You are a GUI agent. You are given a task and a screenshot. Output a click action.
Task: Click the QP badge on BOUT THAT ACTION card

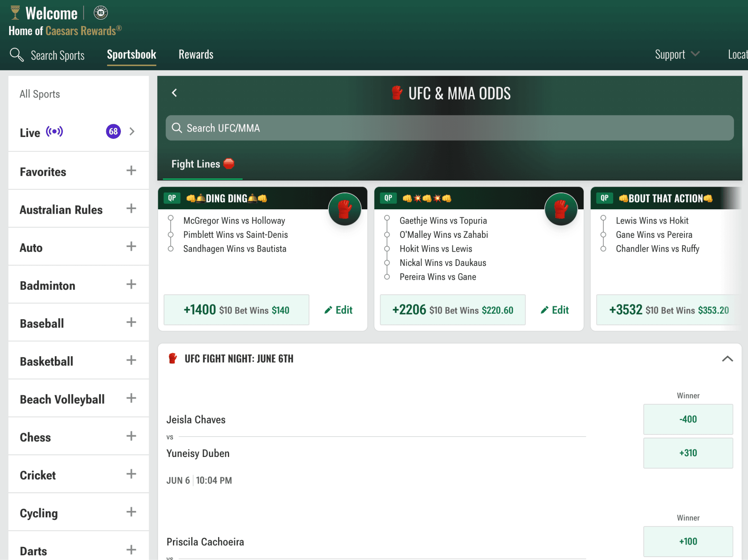[x=604, y=198]
